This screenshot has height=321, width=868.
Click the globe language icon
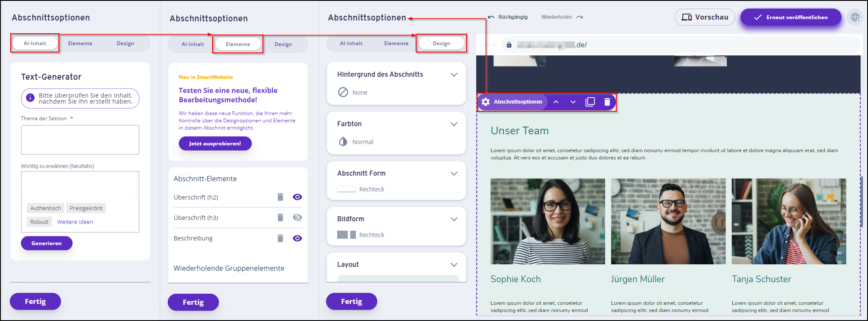pyautogui.click(x=855, y=17)
